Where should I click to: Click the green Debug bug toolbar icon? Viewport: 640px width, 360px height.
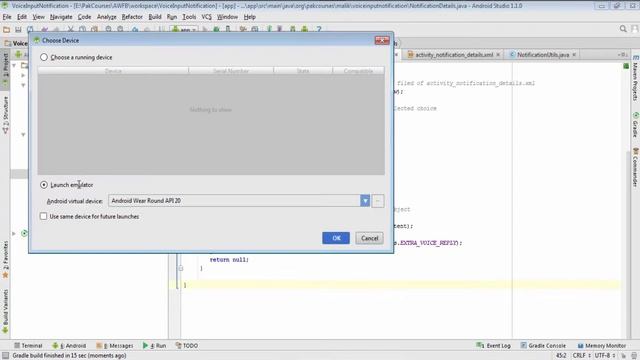[x=217, y=29]
